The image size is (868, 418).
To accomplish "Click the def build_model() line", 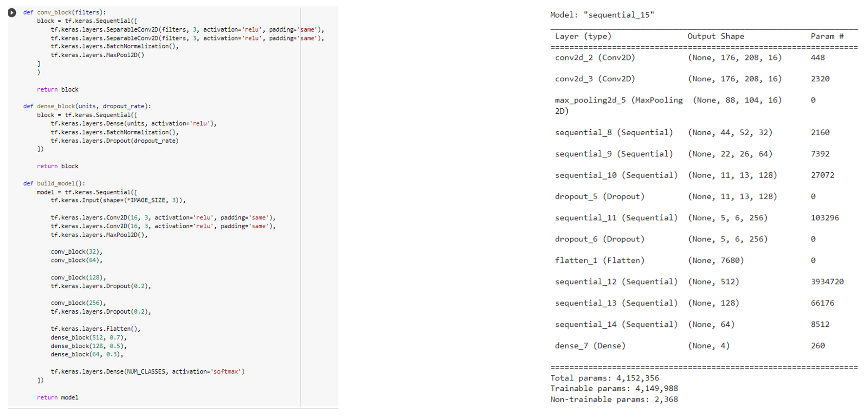I will tap(54, 183).
